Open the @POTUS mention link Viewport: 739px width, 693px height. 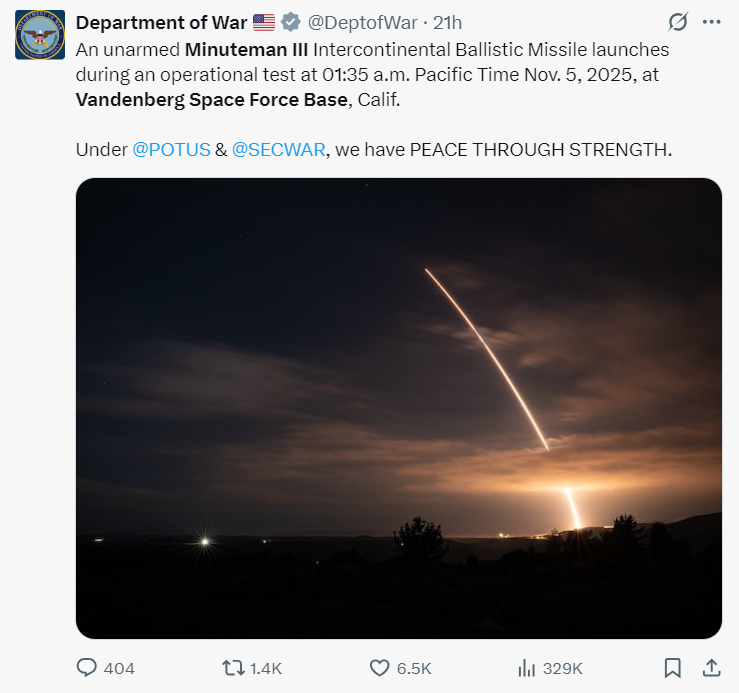(x=171, y=149)
